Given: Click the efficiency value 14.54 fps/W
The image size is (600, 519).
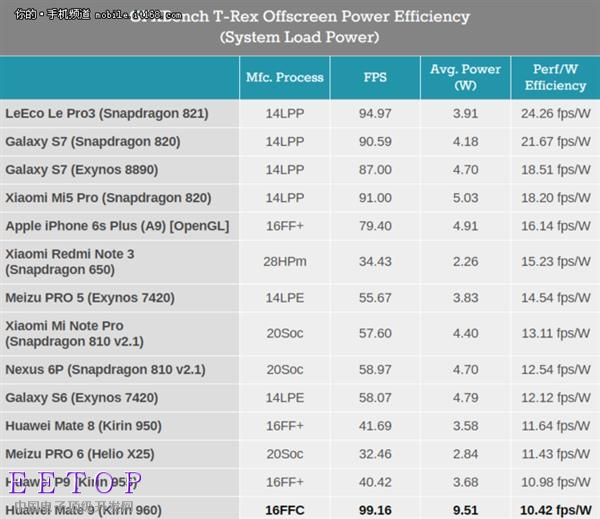Looking at the screenshot, I should coord(556,298).
